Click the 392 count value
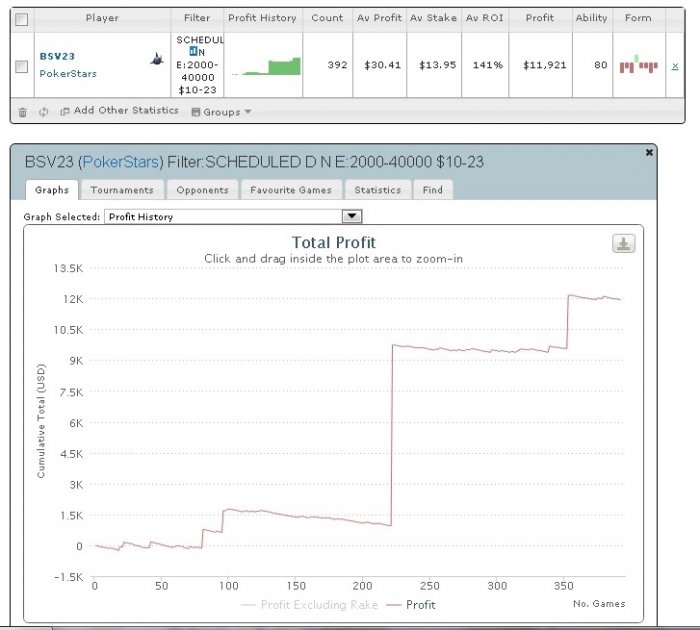700x630 pixels. [338, 65]
